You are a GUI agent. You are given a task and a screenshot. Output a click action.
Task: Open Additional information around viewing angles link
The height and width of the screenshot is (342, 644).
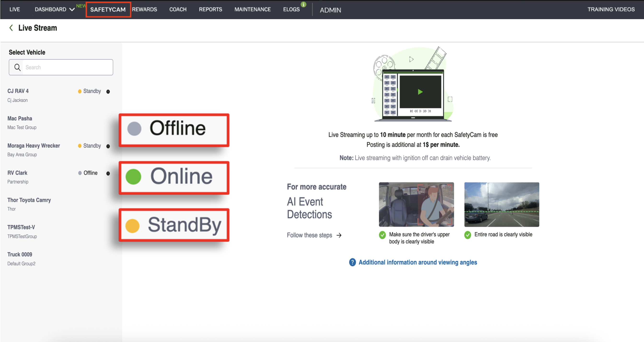pos(418,262)
